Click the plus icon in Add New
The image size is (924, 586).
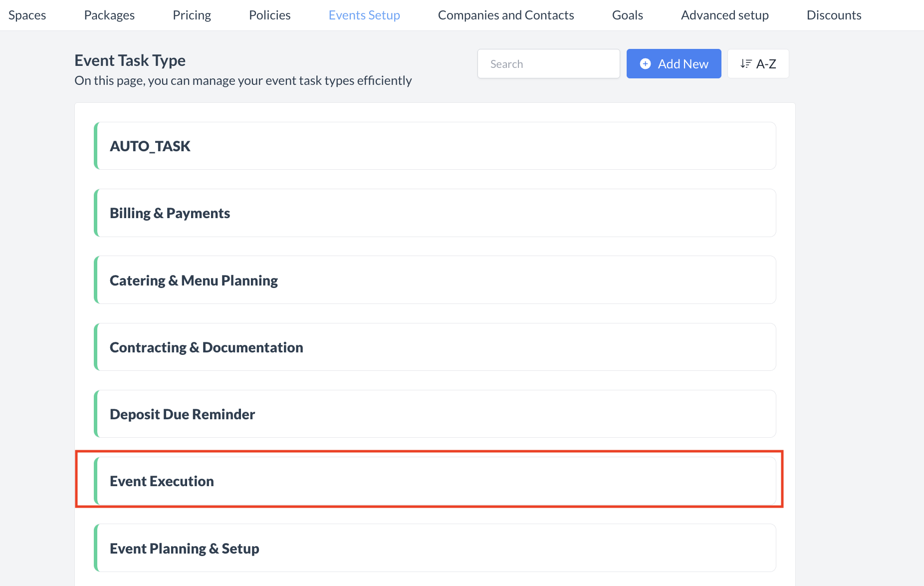[x=645, y=64]
